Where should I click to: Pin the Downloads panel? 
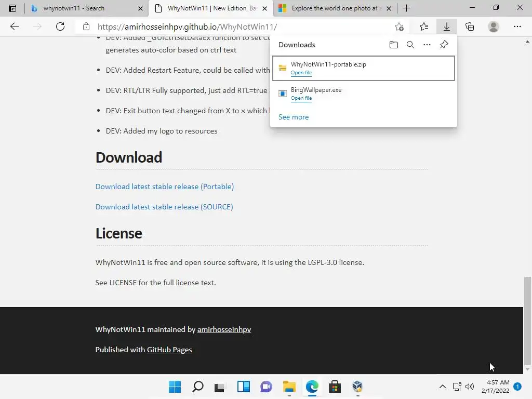point(444,45)
